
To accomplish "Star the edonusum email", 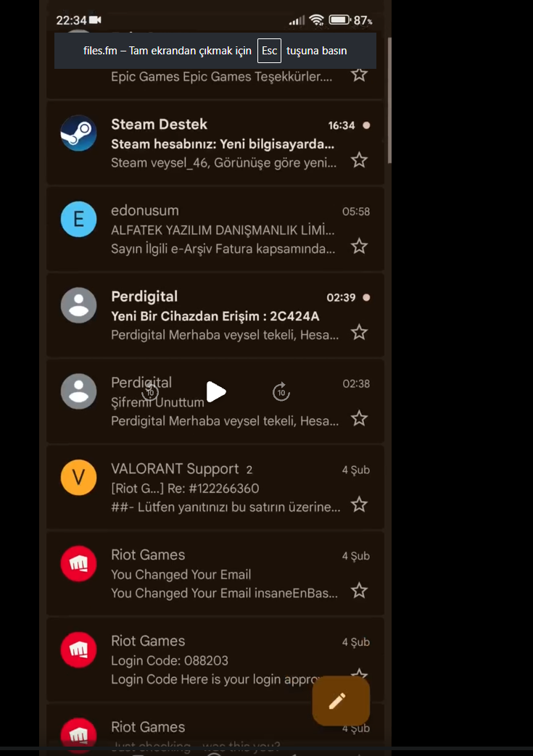I will (360, 246).
